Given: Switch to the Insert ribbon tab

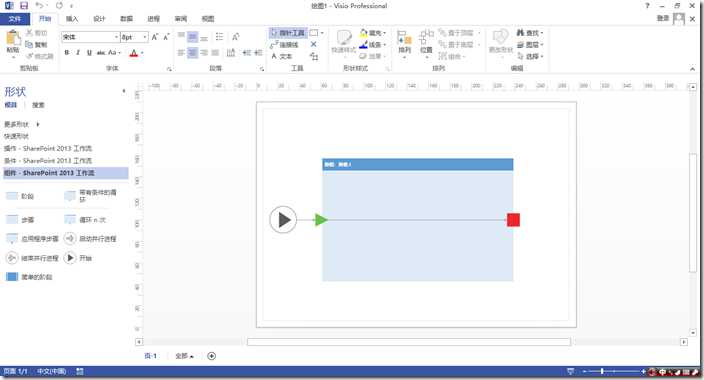Looking at the screenshot, I should click(x=72, y=18).
